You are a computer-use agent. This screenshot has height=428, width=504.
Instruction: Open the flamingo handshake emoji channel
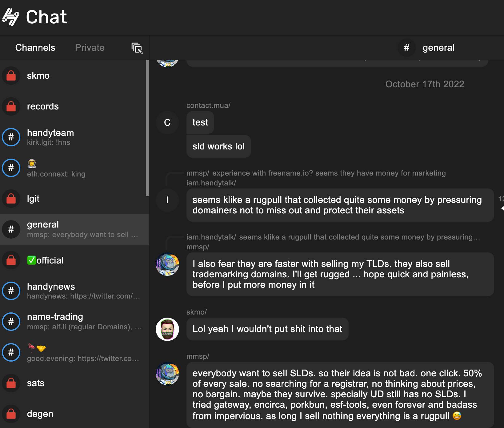pyautogui.click(x=74, y=352)
